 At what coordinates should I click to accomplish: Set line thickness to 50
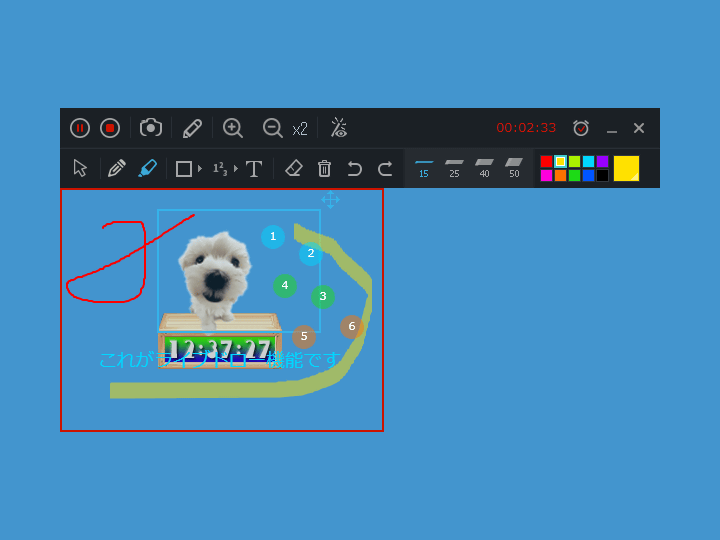[514, 168]
